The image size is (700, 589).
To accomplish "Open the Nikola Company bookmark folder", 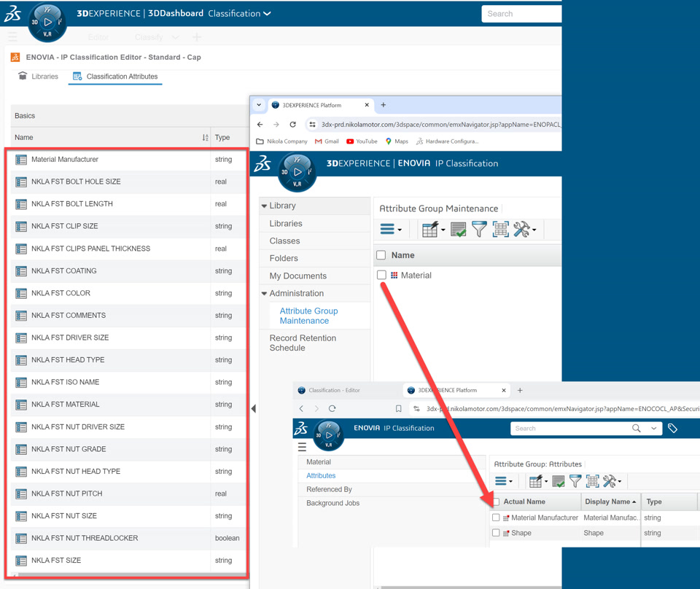I will tap(281, 141).
